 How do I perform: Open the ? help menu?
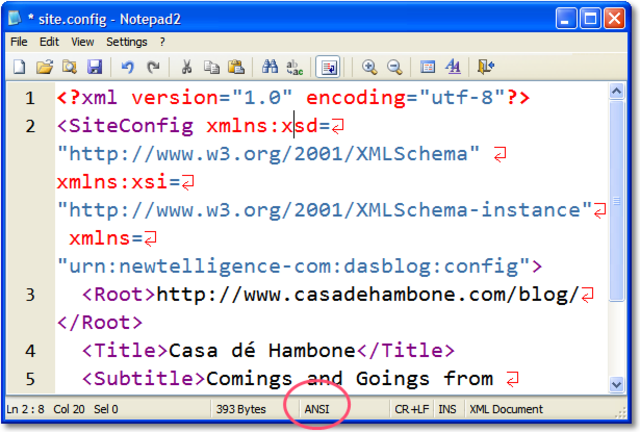[x=162, y=42]
